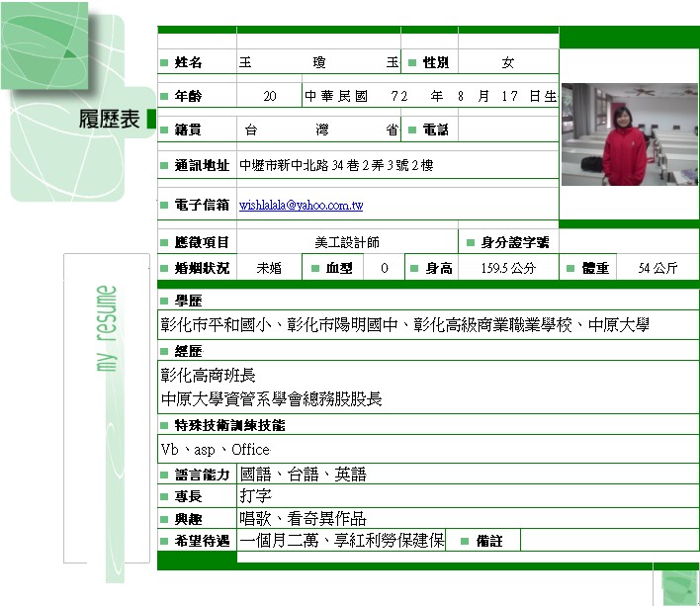Click the empty cell next to 電話
700x606 pixels.
[508, 130]
